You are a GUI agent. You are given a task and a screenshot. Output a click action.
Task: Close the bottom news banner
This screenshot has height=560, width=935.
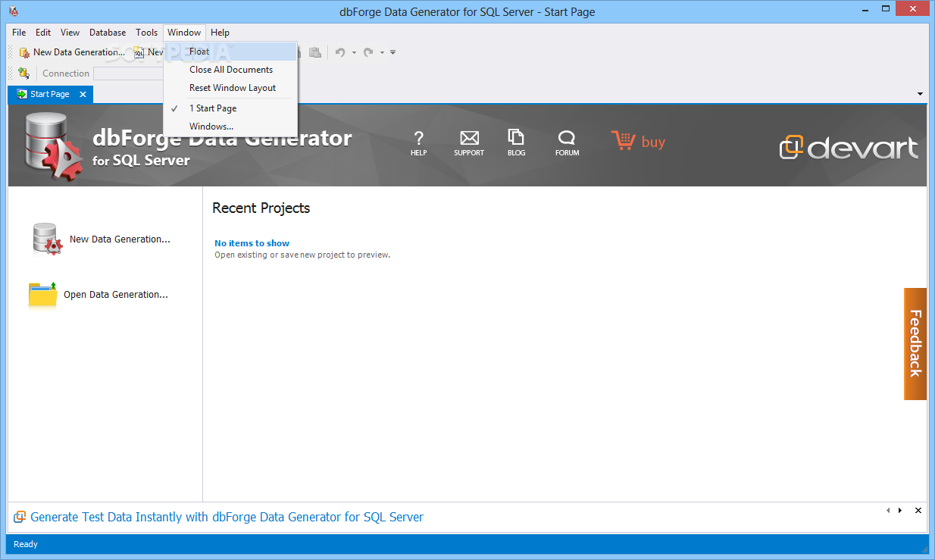(x=918, y=511)
